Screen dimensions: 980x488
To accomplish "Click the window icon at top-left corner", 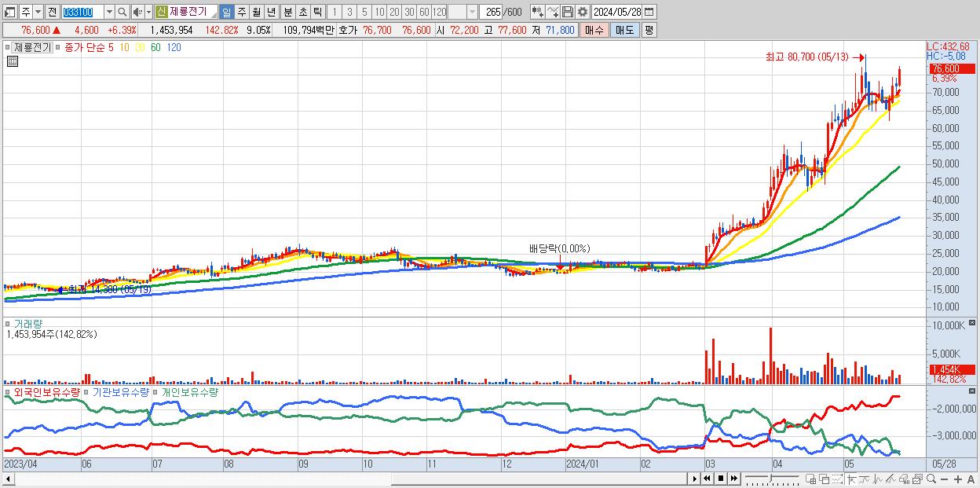I will coord(10,12).
